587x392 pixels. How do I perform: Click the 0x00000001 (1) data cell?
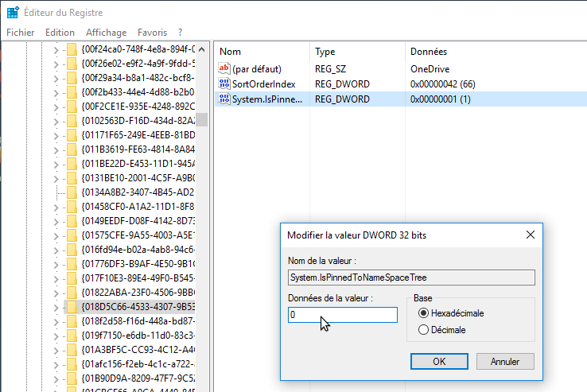pos(441,99)
